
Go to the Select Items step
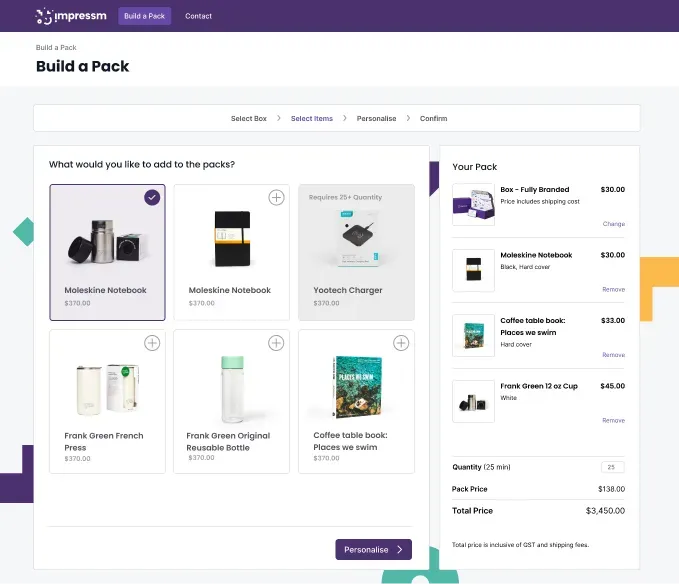(x=312, y=118)
